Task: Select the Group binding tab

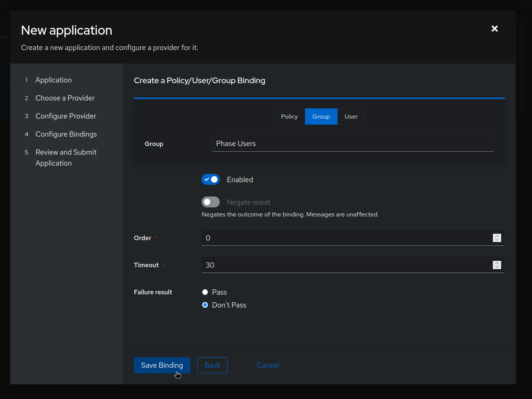Action: tap(321, 116)
